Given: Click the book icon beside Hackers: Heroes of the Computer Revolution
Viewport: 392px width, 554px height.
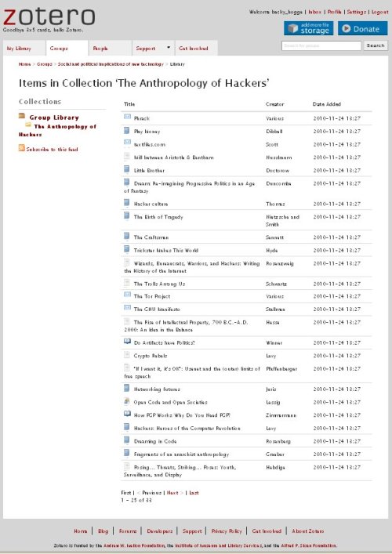Looking at the screenshot, I should [x=126, y=427].
